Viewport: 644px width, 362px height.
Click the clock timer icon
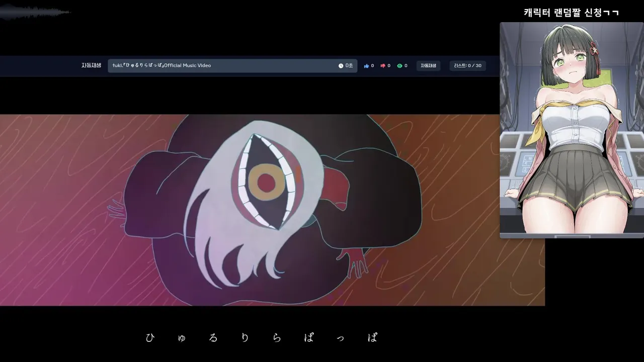341,66
